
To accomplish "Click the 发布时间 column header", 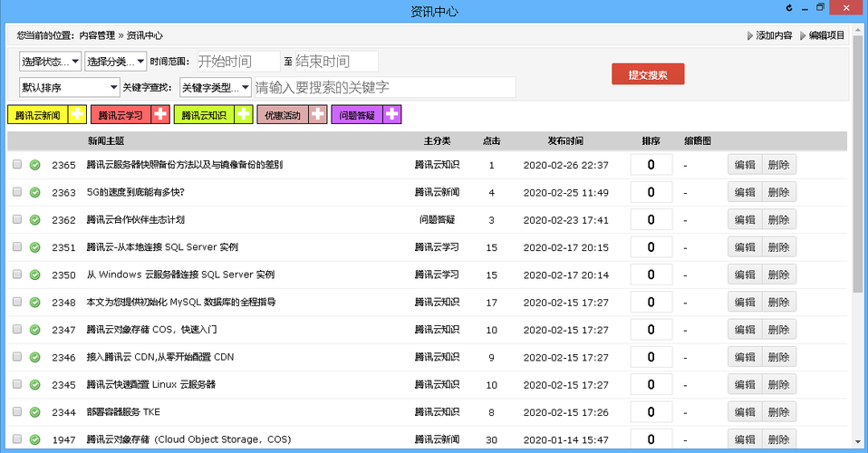I will pos(565,141).
